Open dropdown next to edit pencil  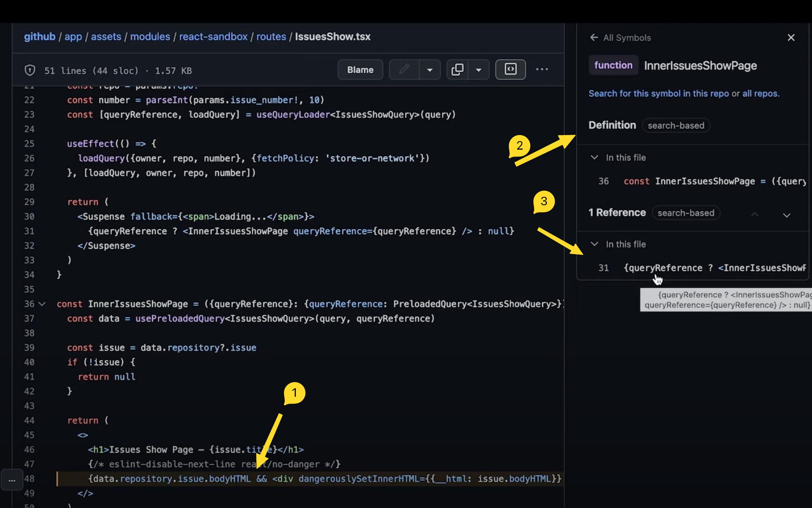click(430, 70)
